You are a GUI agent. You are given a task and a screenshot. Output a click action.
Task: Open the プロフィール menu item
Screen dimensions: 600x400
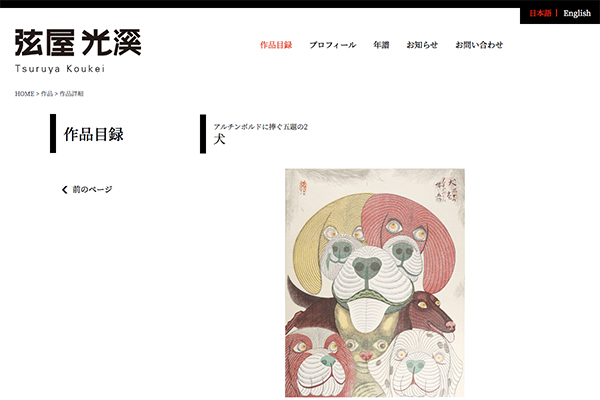click(333, 45)
